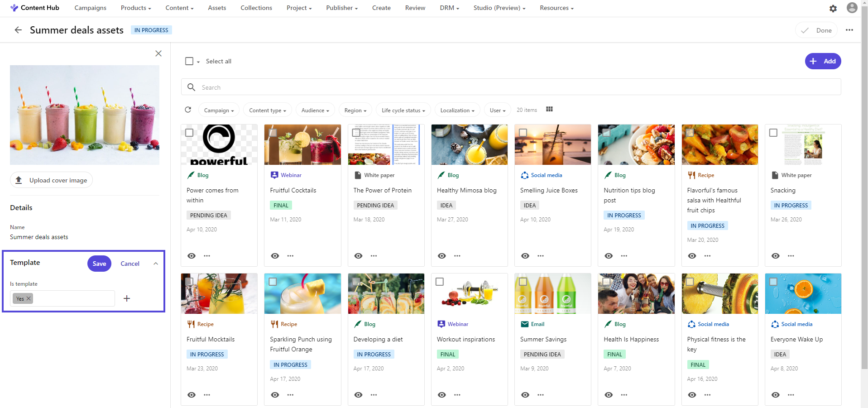Go back using the left arrow
The height and width of the screenshot is (408, 868).
pyautogui.click(x=18, y=30)
